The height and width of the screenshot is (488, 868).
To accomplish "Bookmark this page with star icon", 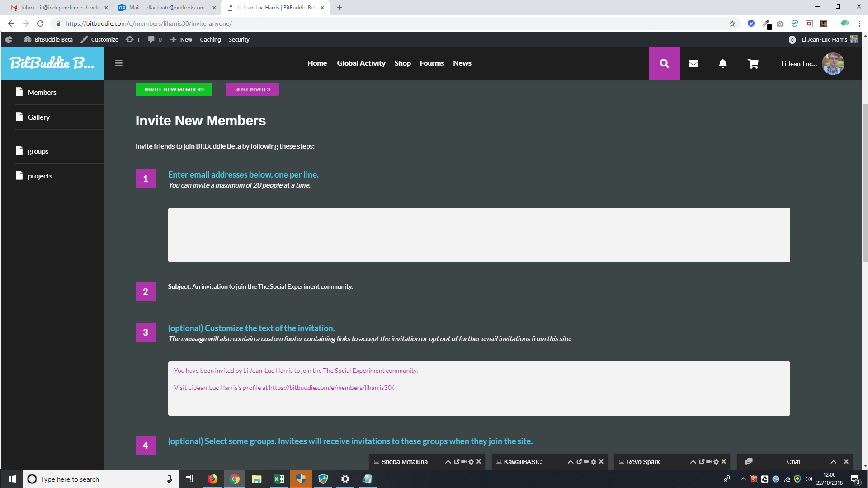I will pos(732,23).
